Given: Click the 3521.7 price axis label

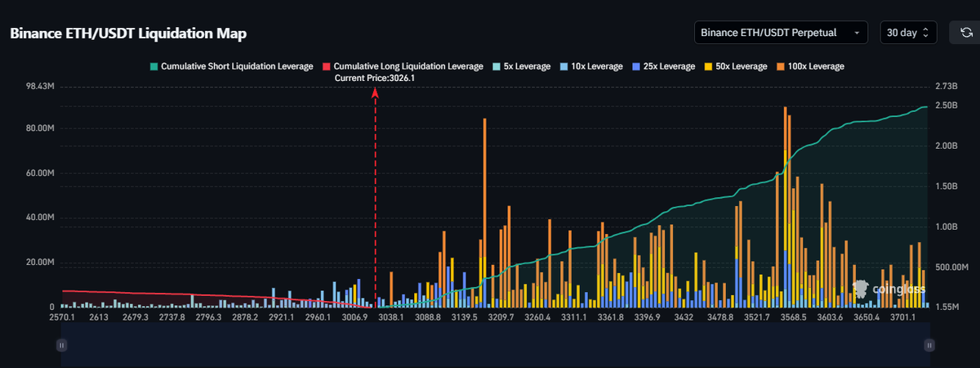Looking at the screenshot, I should (x=758, y=316).
